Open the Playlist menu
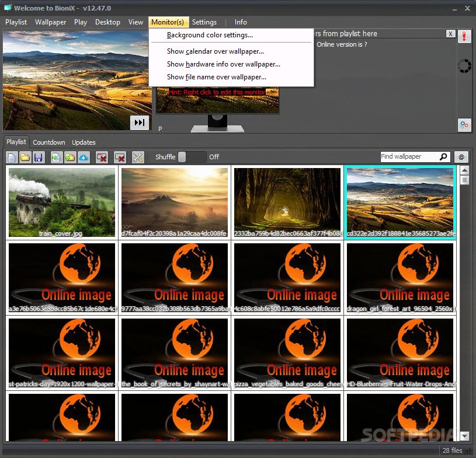 tap(16, 22)
